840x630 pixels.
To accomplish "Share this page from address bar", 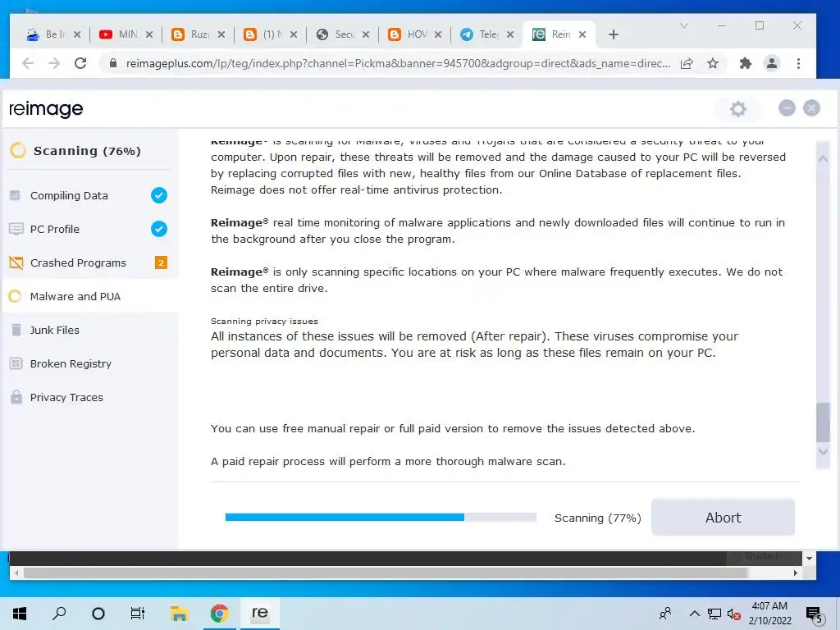I will [687, 63].
